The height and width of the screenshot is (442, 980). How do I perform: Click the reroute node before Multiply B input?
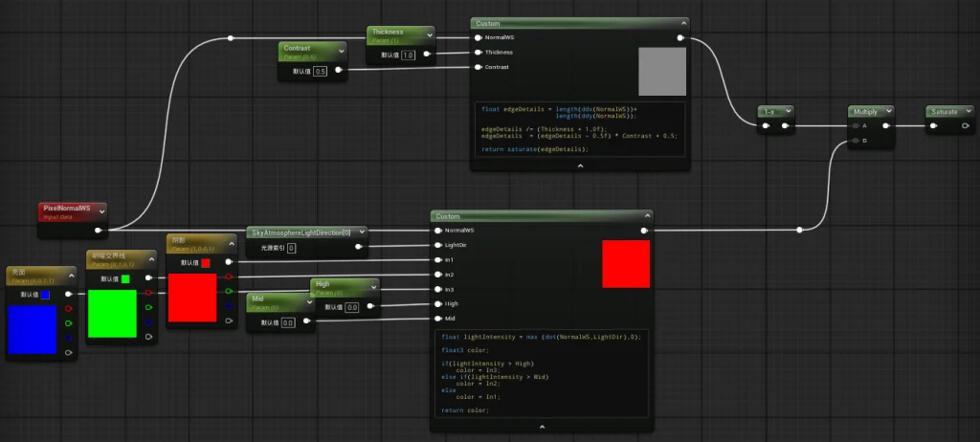point(799,230)
